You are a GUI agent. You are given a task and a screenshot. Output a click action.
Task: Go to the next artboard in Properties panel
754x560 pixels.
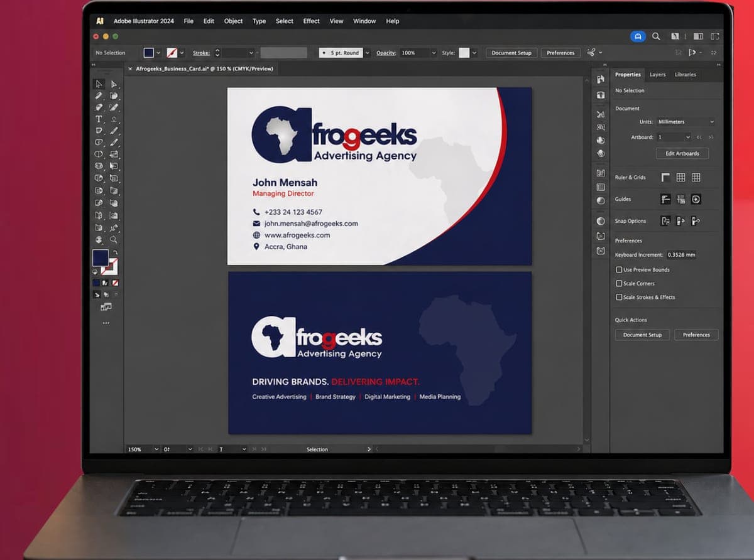click(711, 137)
